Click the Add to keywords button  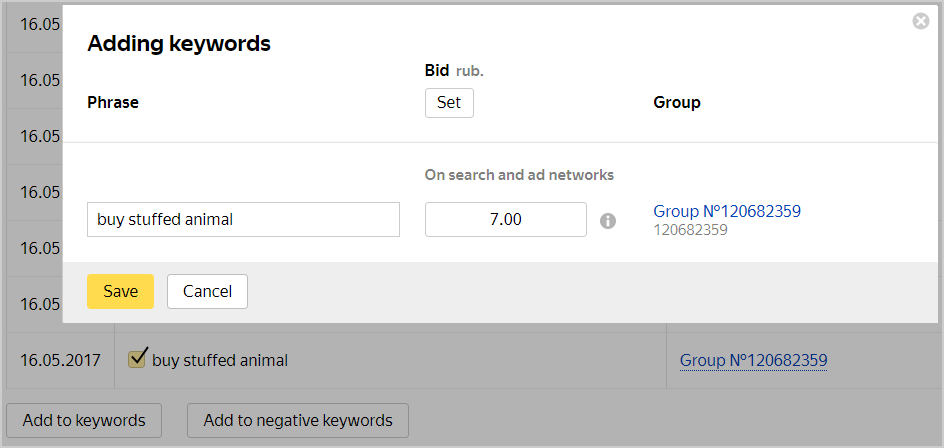click(84, 420)
